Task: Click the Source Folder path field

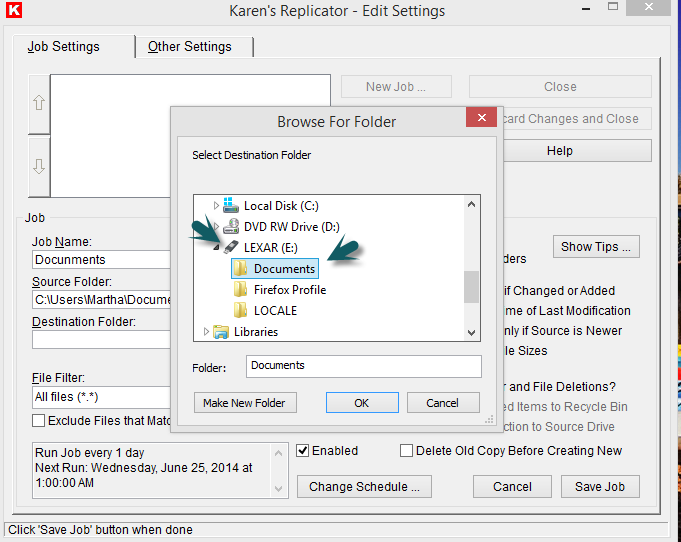Action: [102, 300]
